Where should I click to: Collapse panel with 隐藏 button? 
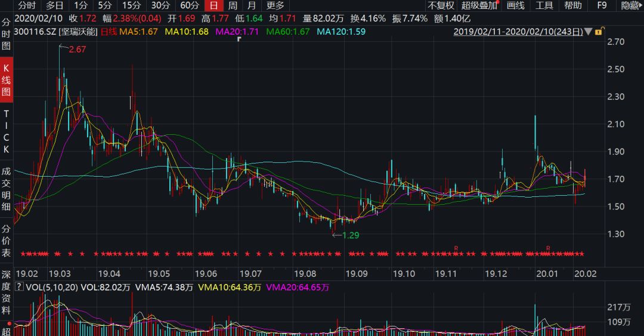tap(630, 5)
